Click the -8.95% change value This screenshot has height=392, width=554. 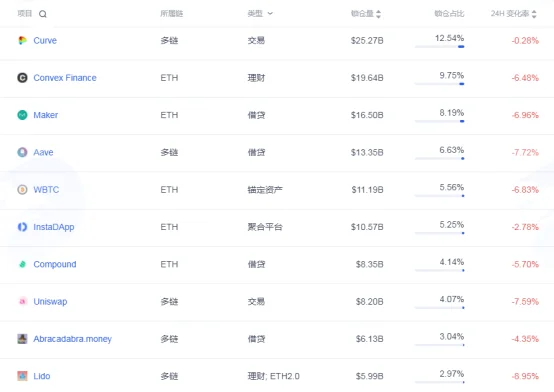click(x=525, y=376)
